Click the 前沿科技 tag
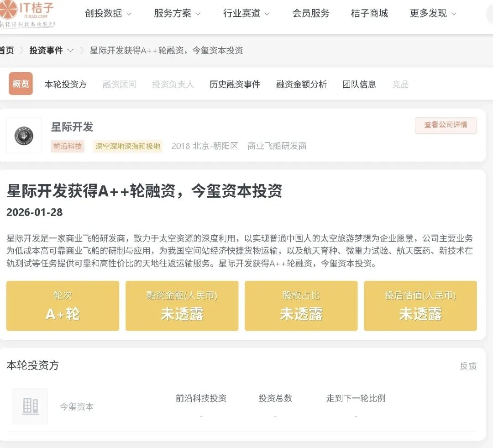 (68, 146)
